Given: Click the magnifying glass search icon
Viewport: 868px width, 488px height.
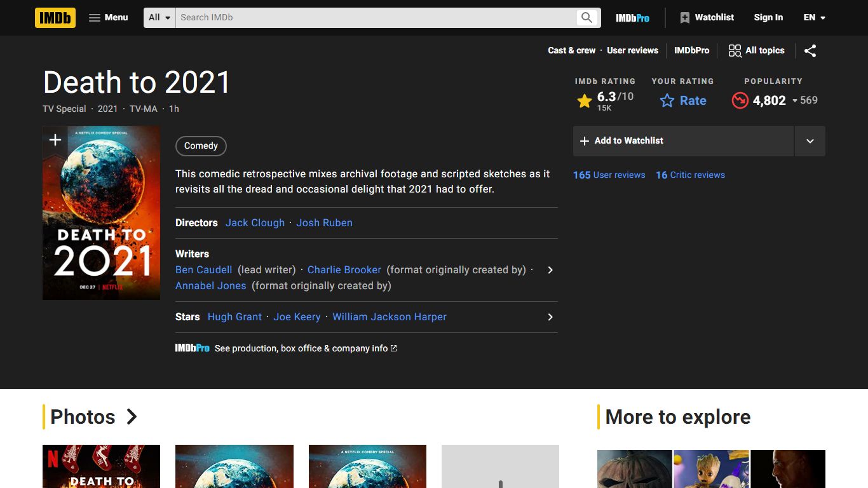Looking at the screenshot, I should click(587, 18).
